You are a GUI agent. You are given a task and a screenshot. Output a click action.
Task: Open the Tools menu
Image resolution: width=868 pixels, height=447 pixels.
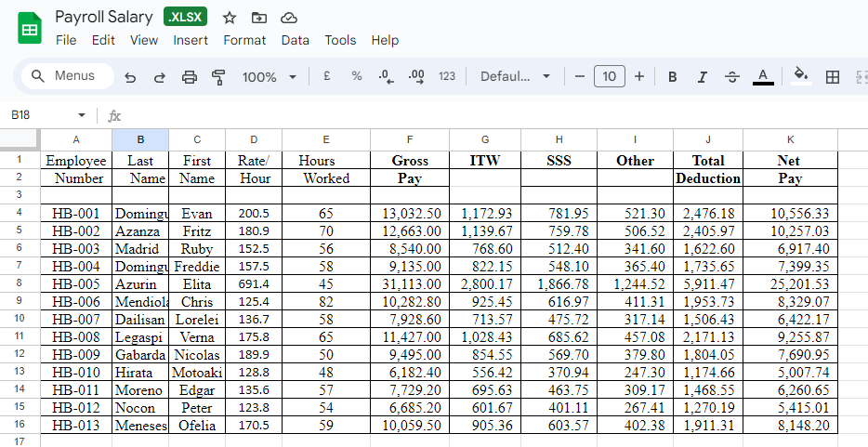tap(340, 40)
